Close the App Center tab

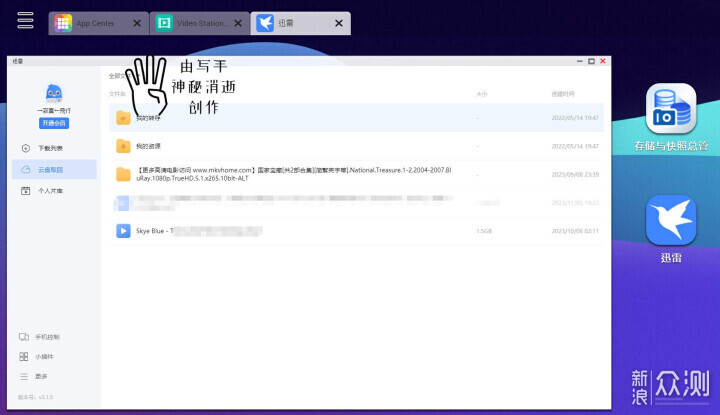tap(137, 23)
